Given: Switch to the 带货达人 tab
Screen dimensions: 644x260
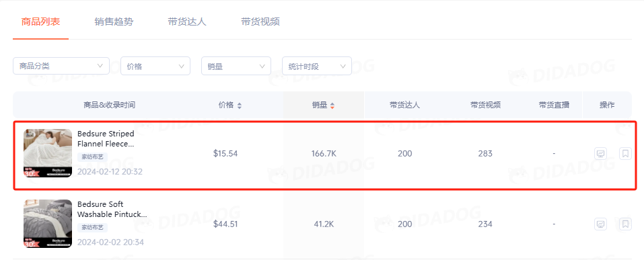Looking at the screenshot, I should click(x=187, y=21).
